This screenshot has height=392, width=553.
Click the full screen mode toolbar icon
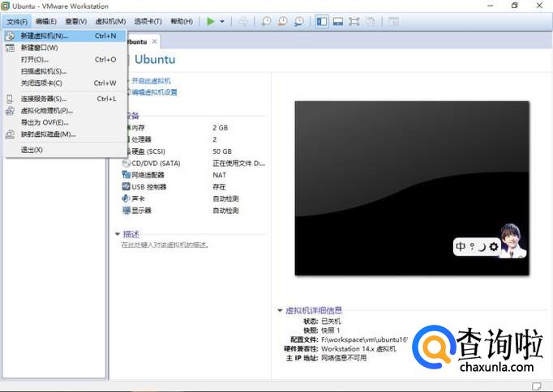(x=354, y=21)
